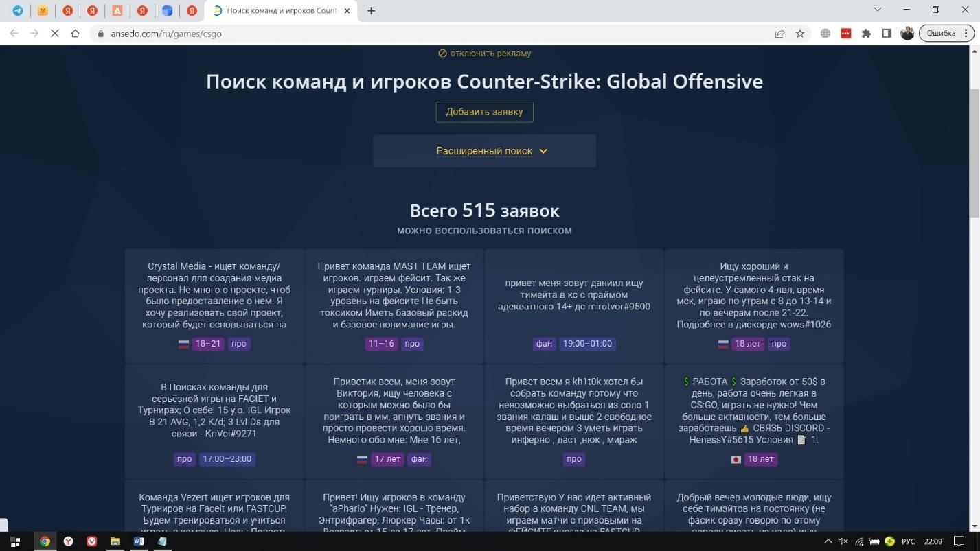This screenshot has height=551, width=980.
Task: Open the Extensions puzzle menu
Action: (x=867, y=33)
